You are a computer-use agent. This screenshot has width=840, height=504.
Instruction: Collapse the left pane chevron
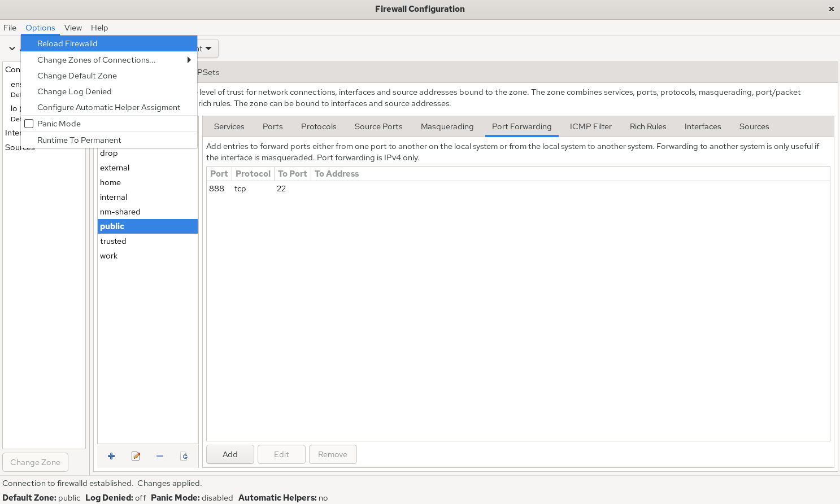(12, 49)
